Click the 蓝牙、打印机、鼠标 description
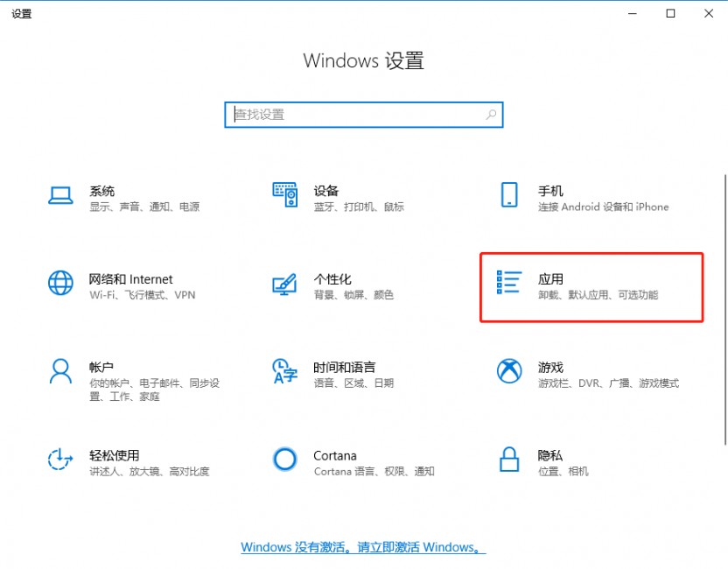 point(359,207)
